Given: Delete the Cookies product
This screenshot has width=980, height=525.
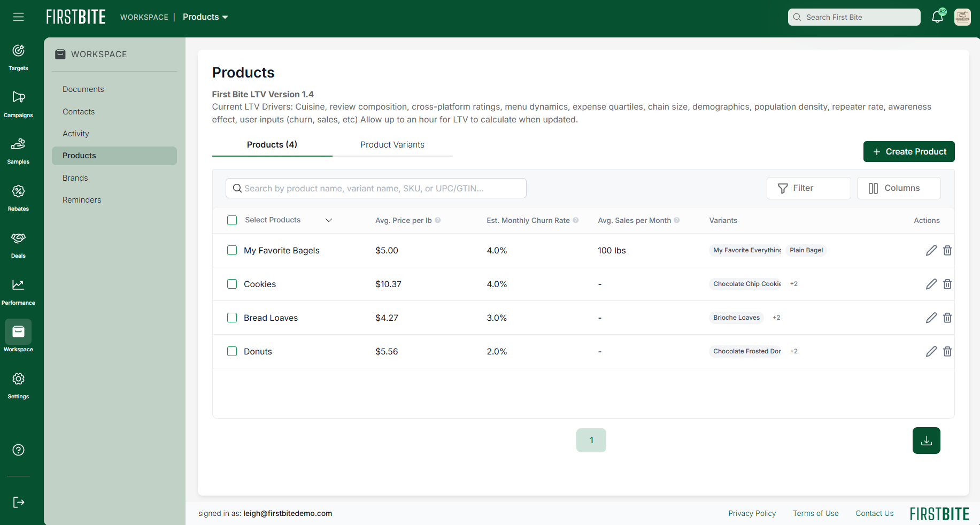Looking at the screenshot, I should (x=947, y=284).
